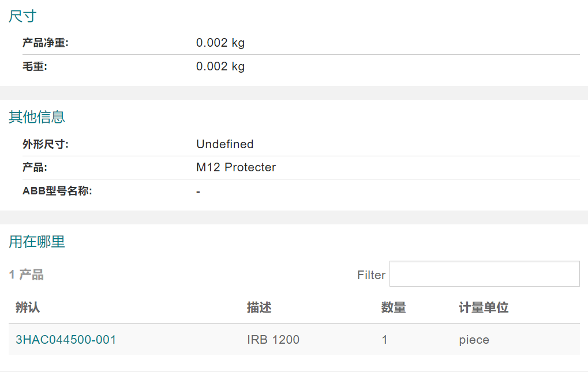The height and width of the screenshot is (372, 588).
Task: Select the 尺寸 section heading
Action: pyautogui.click(x=23, y=16)
